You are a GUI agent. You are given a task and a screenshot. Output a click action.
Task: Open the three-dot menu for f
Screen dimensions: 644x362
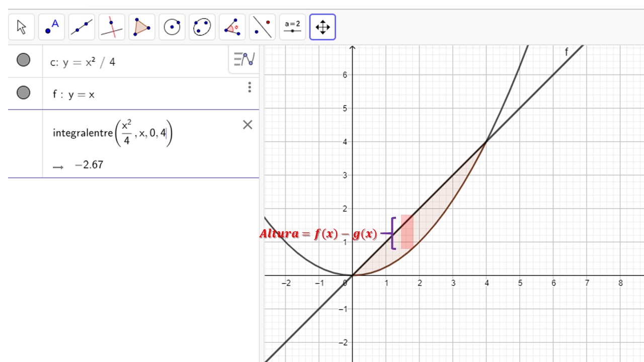point(250,88)
